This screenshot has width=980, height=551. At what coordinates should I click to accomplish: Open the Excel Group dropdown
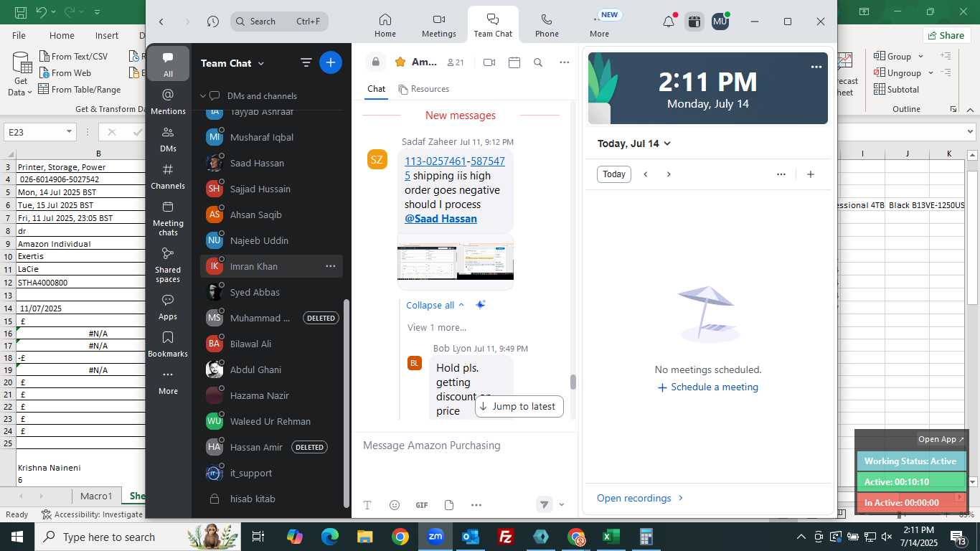pyautogui.click(x=900, y=56)
